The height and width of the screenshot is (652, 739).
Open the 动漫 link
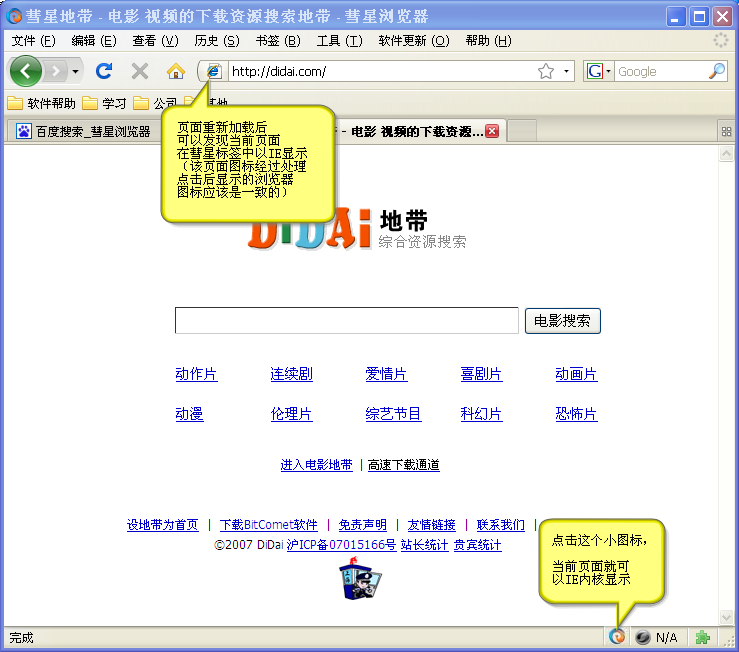pos(189,413)
